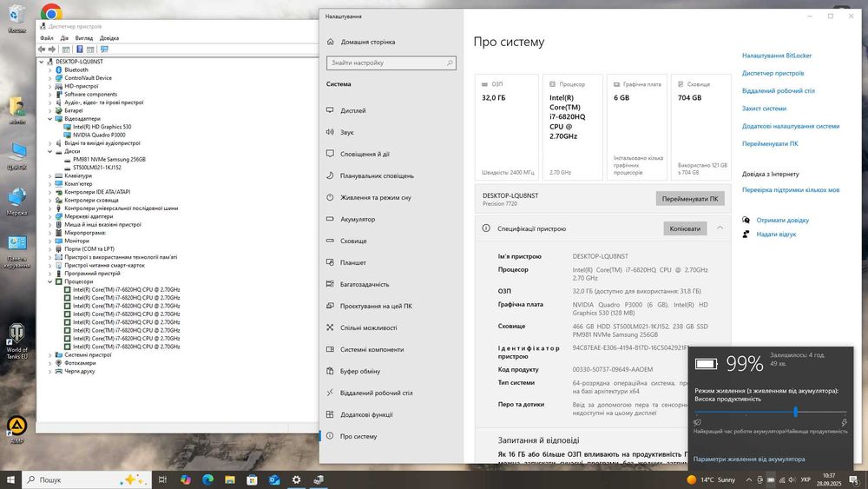
Task: Expand the Мережеві адаптери node
Action: (x=49, y=216)
